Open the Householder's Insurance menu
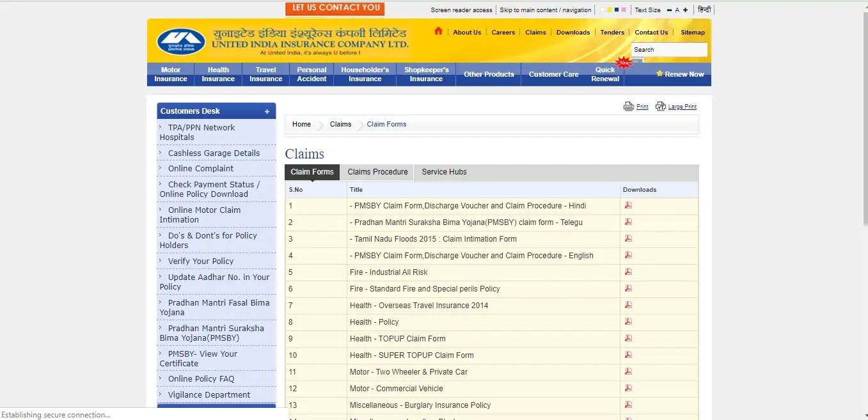868x420 pixels. pos(365,74)
